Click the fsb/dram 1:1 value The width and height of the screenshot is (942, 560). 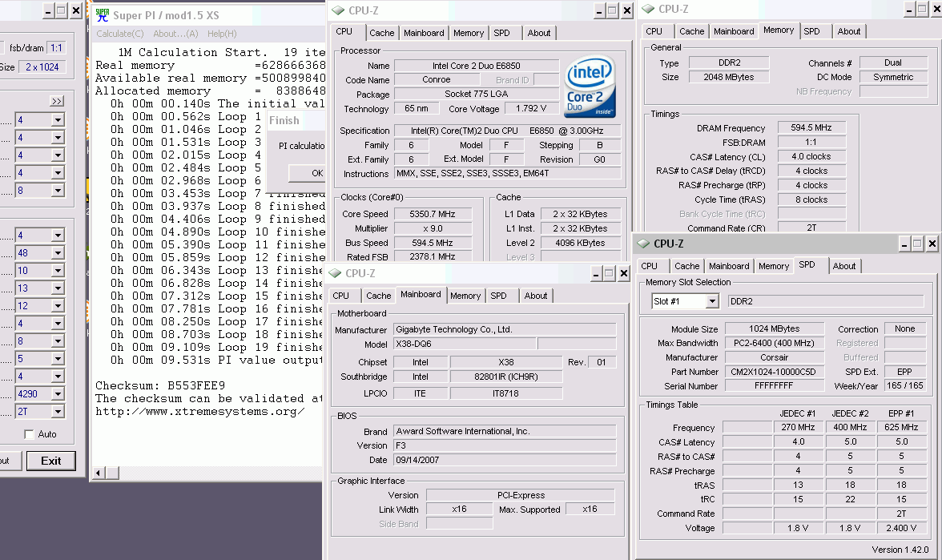(x=56, y=48)
